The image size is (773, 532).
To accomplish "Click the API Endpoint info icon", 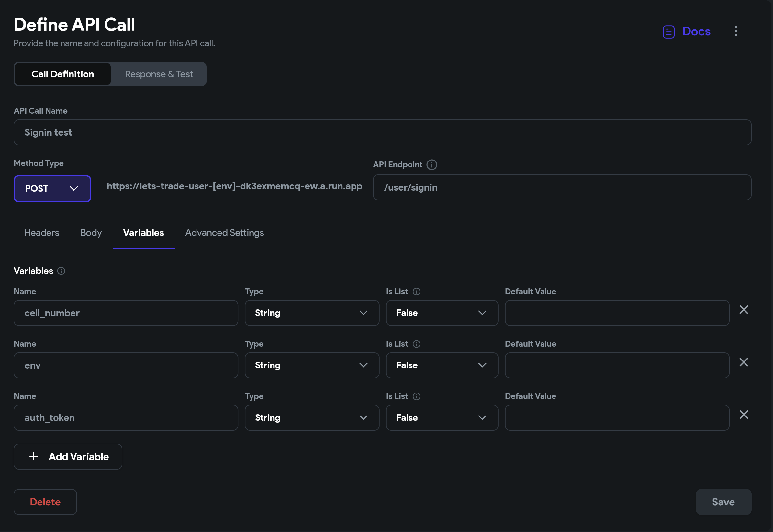I will [x=432, y=164].
